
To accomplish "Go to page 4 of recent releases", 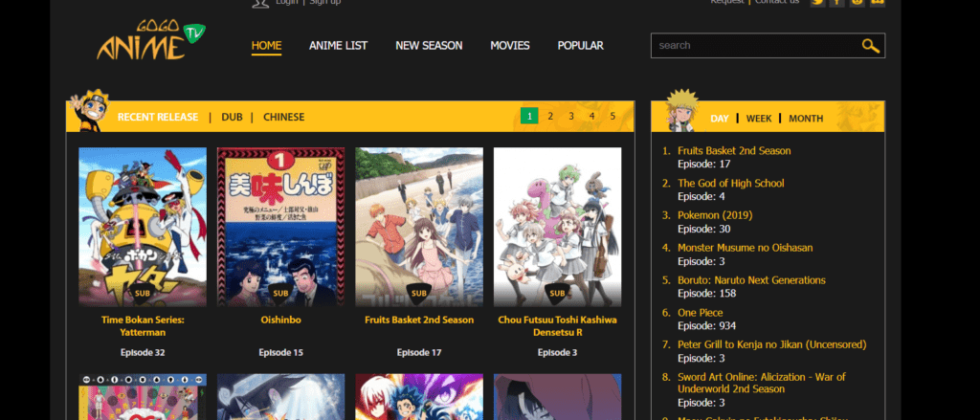I will coord(591,116).
